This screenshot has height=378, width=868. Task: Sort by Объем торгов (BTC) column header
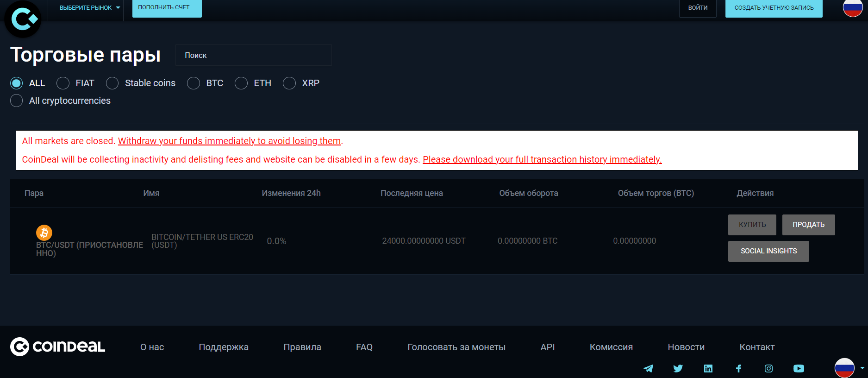(x=656, y=193)
